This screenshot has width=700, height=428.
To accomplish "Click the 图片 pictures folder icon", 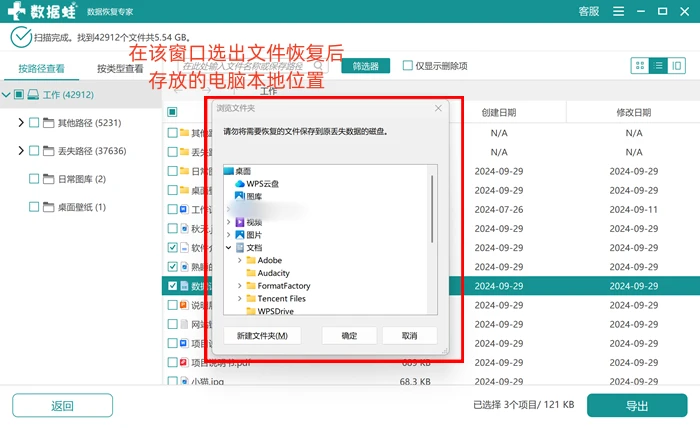I will point(240,234).
